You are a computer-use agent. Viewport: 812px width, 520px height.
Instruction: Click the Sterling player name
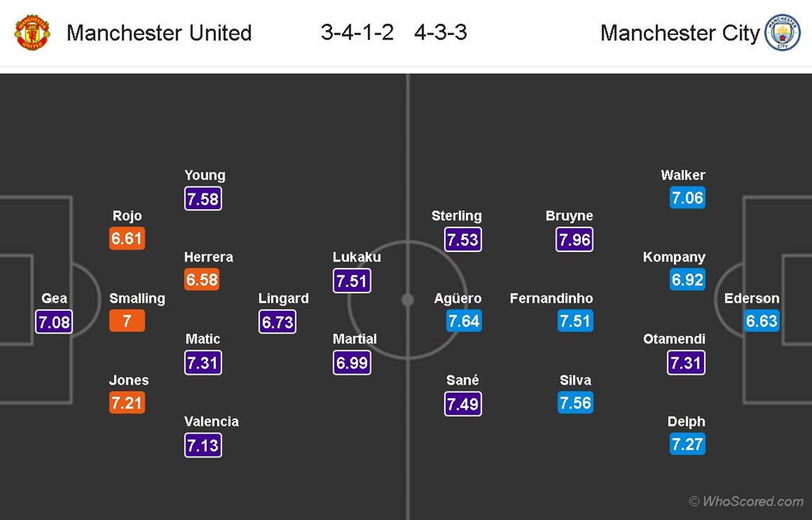coord(456,216)
